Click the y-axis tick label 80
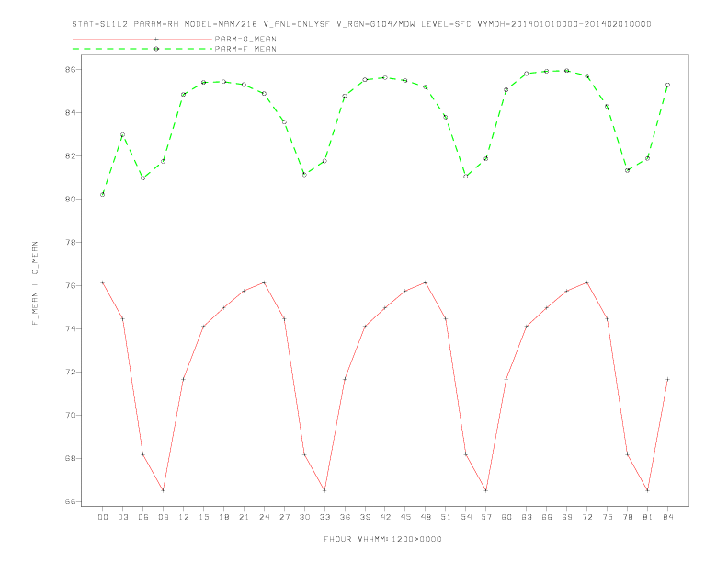The height and width of the screenshot is (563, 728). [71, 200]
